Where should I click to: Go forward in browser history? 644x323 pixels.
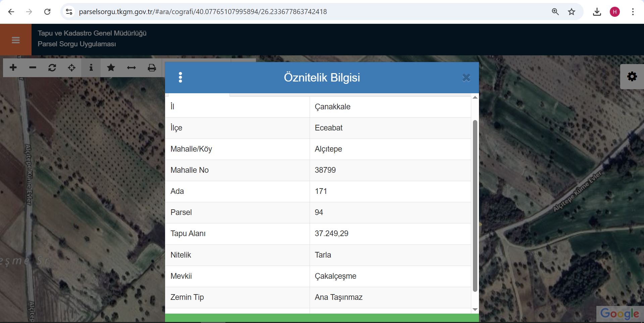point(29,12)
